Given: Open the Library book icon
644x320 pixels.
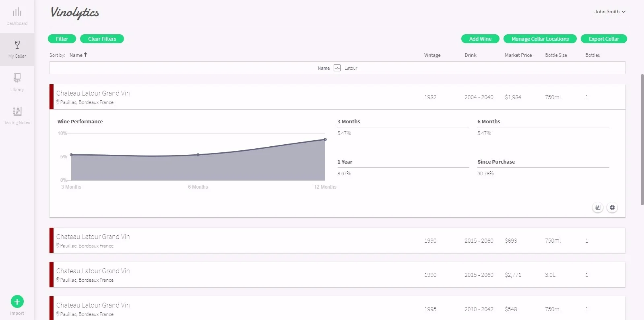Looking at the screenshot, I should point(17,78).
